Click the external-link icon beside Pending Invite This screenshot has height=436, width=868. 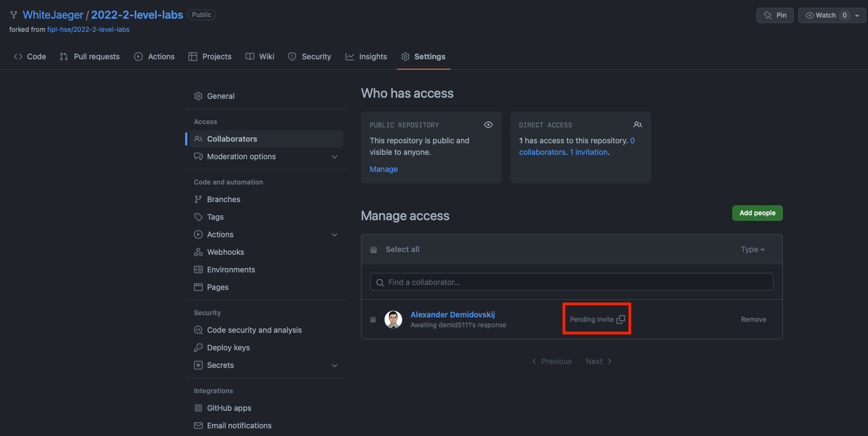621,318
